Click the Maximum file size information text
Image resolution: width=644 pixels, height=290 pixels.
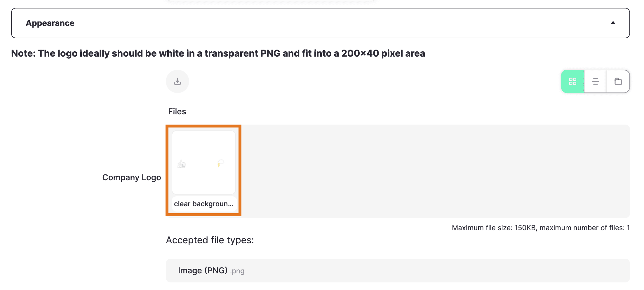click(541, 228)
